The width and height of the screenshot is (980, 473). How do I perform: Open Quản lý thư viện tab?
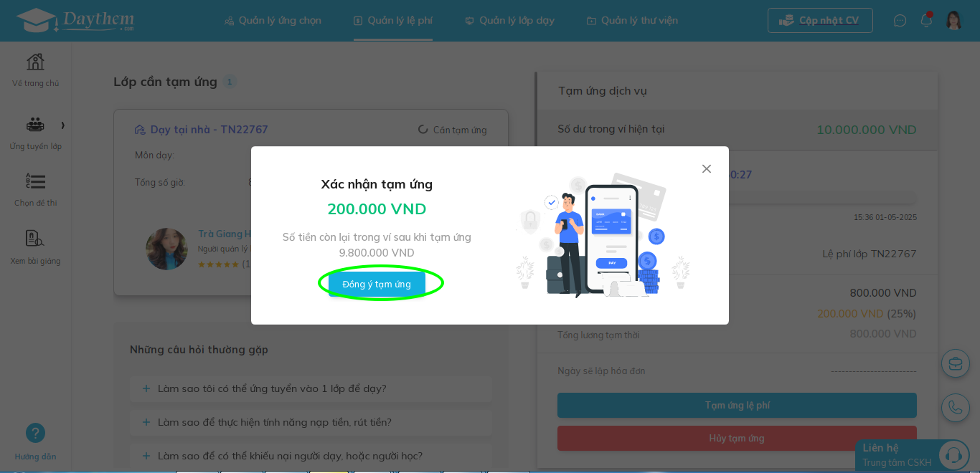(632, 21)
